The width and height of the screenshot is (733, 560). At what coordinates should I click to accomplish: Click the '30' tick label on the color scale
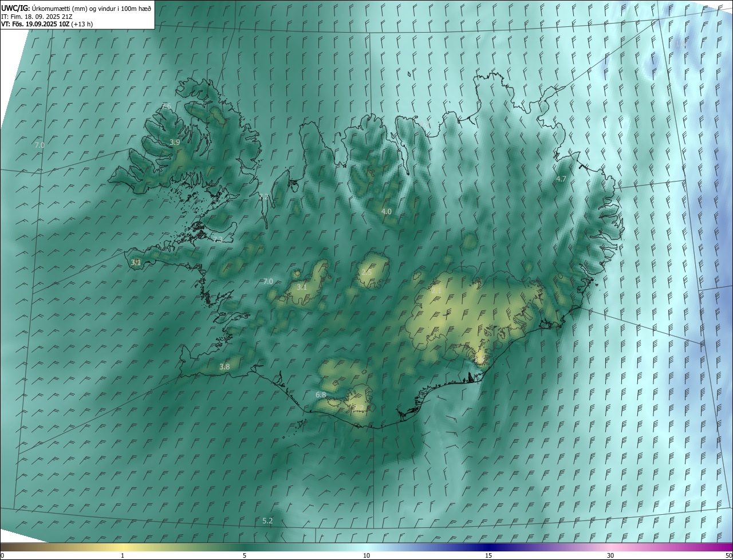pyautogui.click(x=610, y=555)
